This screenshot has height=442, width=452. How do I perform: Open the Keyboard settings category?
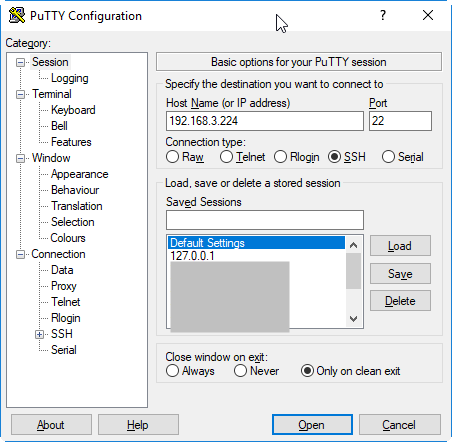pos(73,110)
